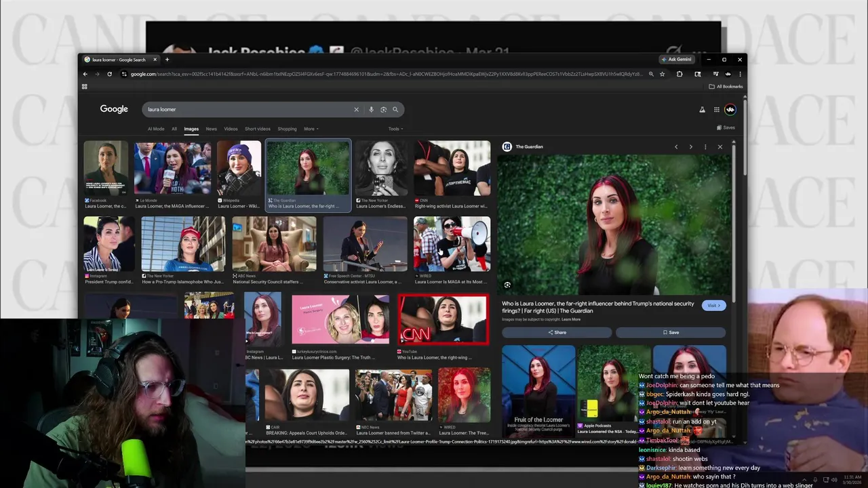Click the Google logo
This screenshot has height=488, width=868.
pos(114,109)
